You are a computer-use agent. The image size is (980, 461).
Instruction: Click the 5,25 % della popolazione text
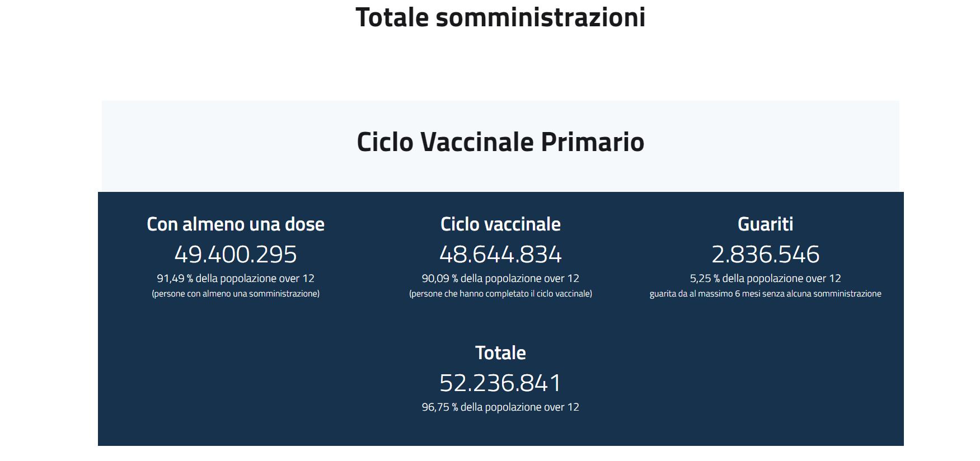pos(765,278)
